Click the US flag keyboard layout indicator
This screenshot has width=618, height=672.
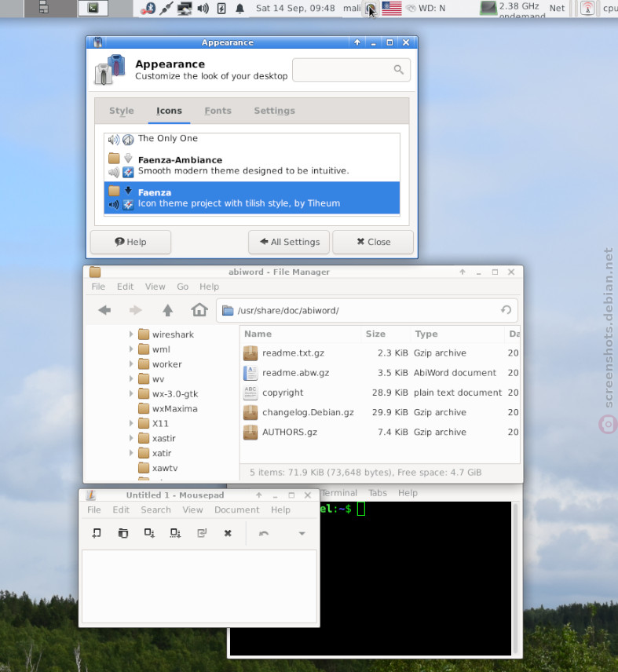pos(391,8)
